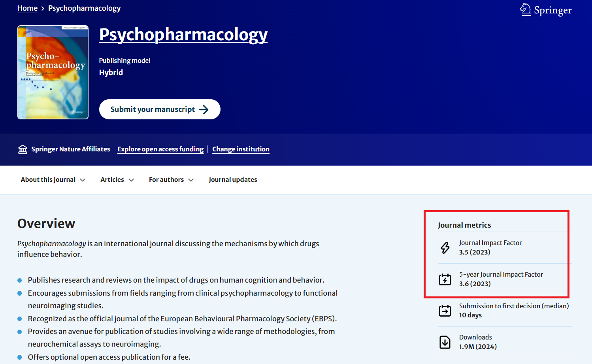592x364 pixels.
Task: Click the Hybrid publishing model text
Action: pyautogui.click(x=111, y=73)
